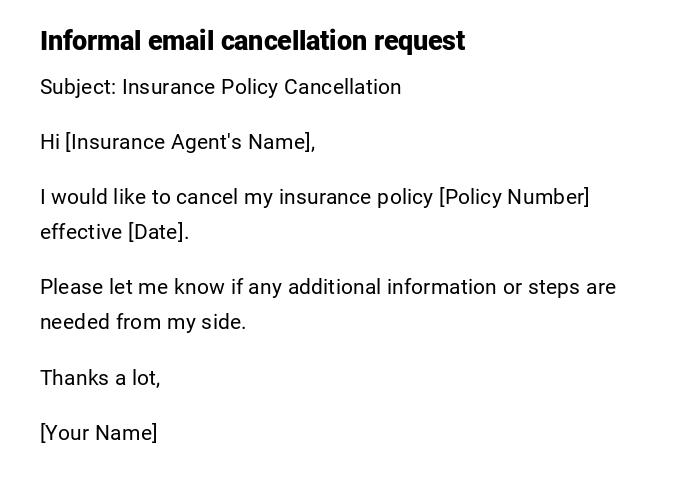Click the word "effective"
This screenshot has width=700, height=495.
(81, 232)
